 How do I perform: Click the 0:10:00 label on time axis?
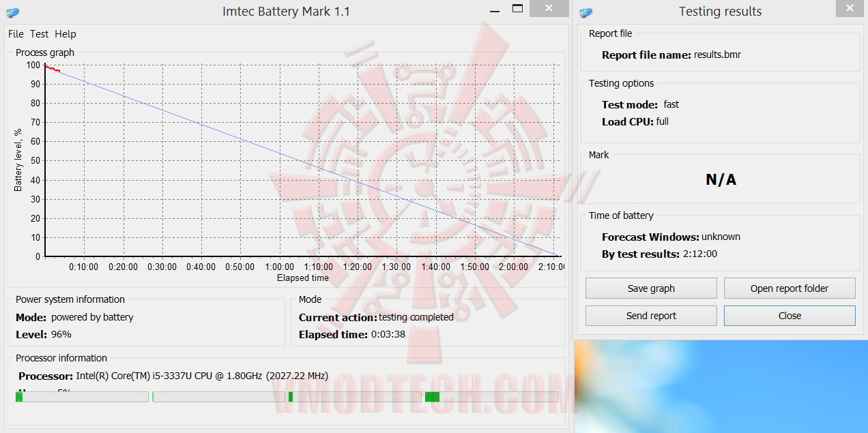pos(84,267)
